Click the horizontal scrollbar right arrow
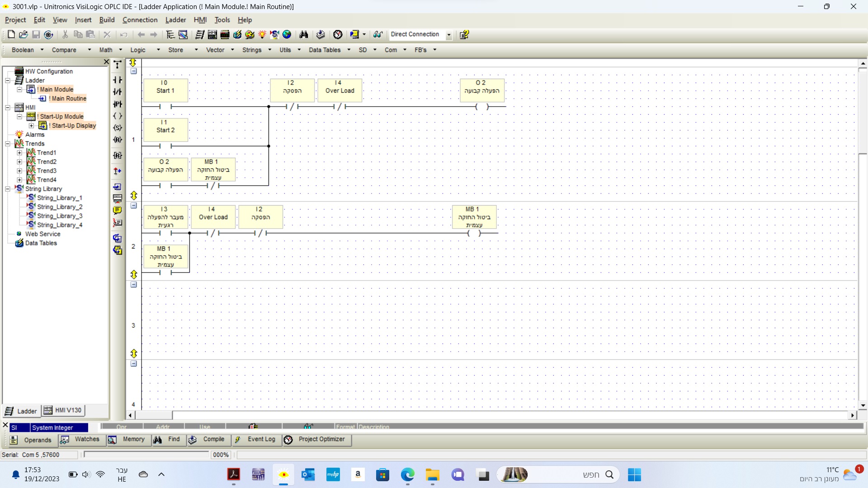This screenshot has width=868, height=488. pyautogui.click(x=853, y=415)
